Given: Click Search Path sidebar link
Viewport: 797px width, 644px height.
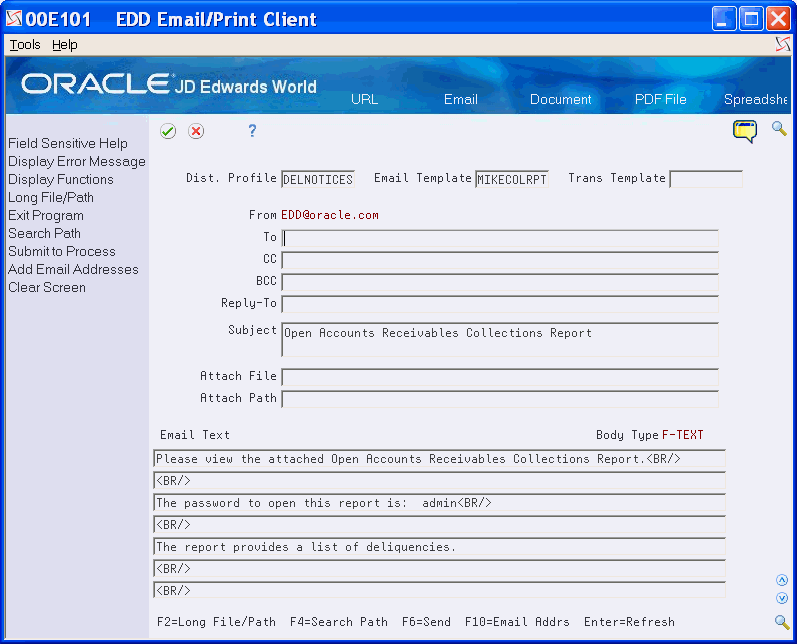Looking at the screenshot, I should pos(44,233).
